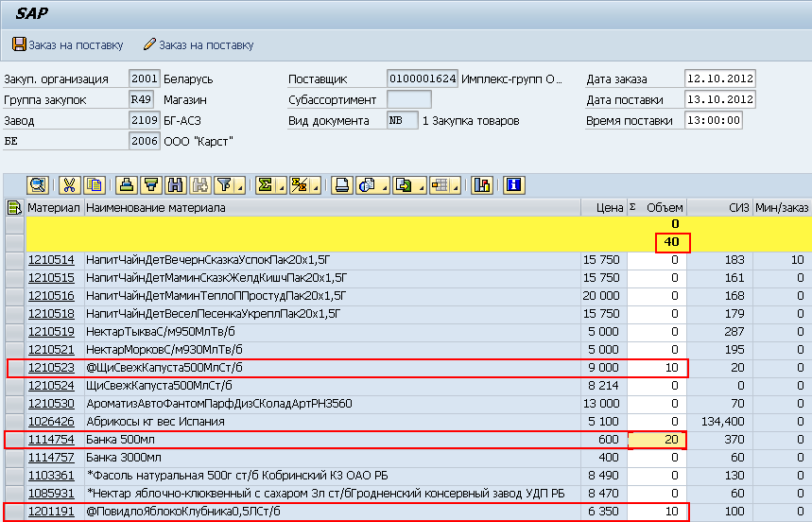Click the Total sigma icon
Viewport: 812px width, 522px height.
pos(265,185)
